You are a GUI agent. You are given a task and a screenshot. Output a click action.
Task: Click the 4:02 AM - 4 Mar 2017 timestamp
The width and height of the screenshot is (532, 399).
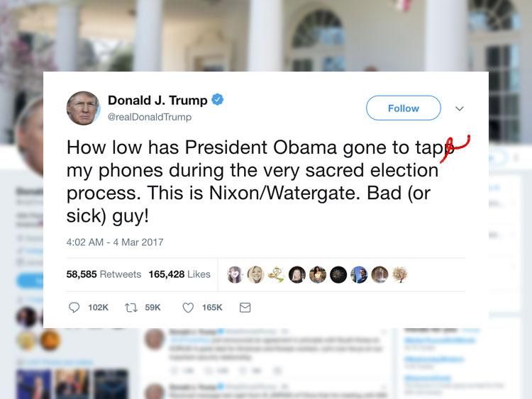pyautogui.click(x=115, y=242)
